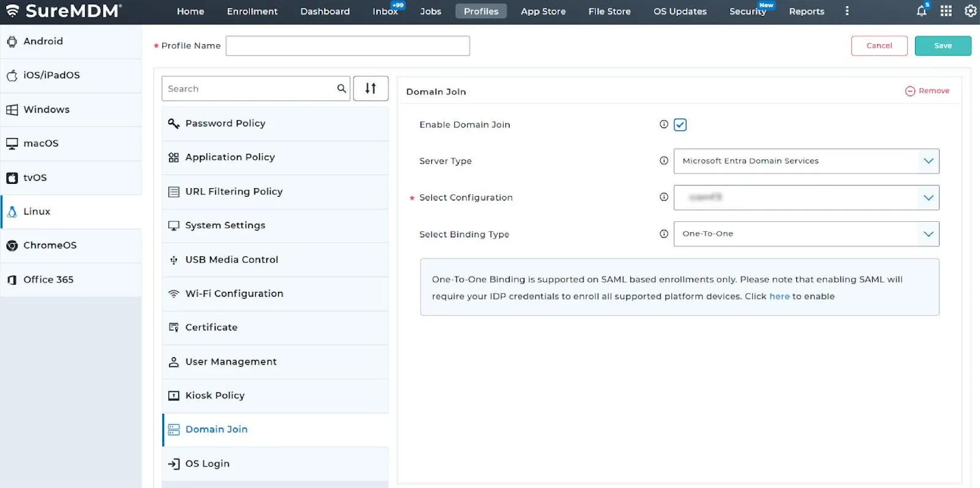Click the Enable Domain Join info icon
Screen dimensions: 980x488
click(663, 124)
